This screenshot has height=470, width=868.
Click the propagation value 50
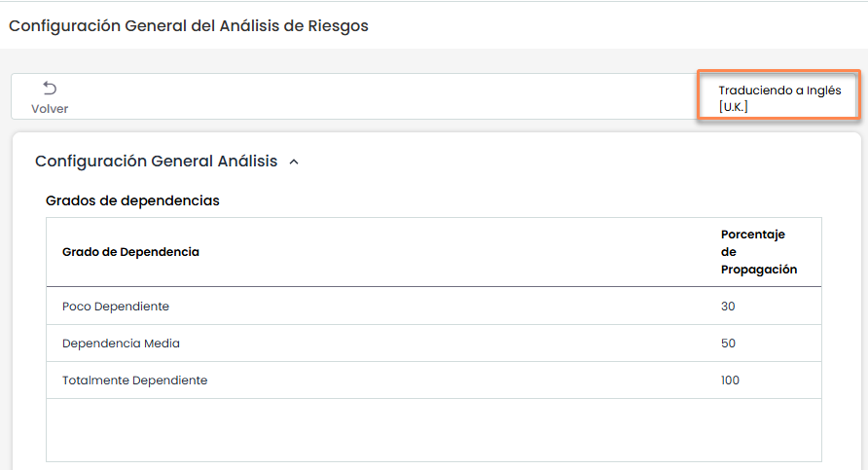(x=728, y=343)
